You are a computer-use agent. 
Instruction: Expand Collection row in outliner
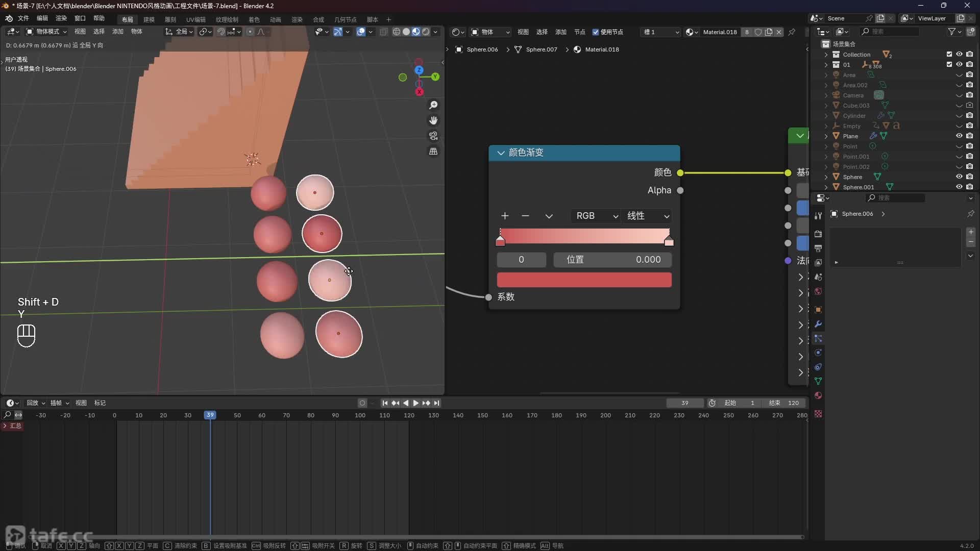coord(826,54)
